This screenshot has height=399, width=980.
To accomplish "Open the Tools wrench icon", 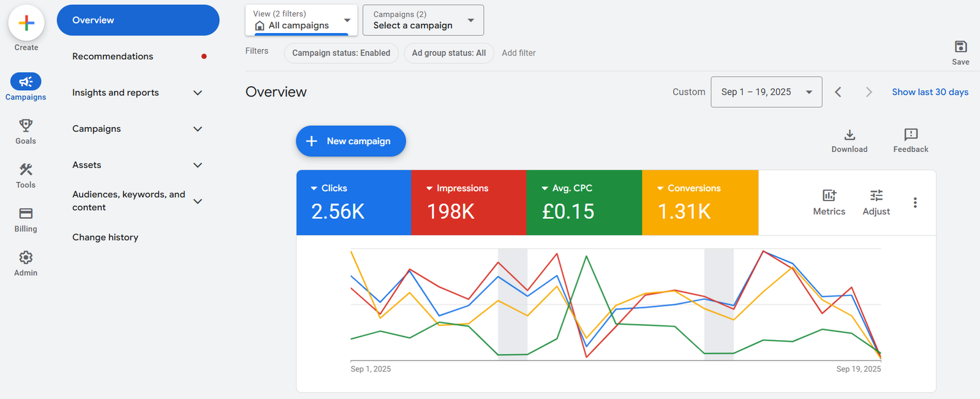I will pos(26,170).
